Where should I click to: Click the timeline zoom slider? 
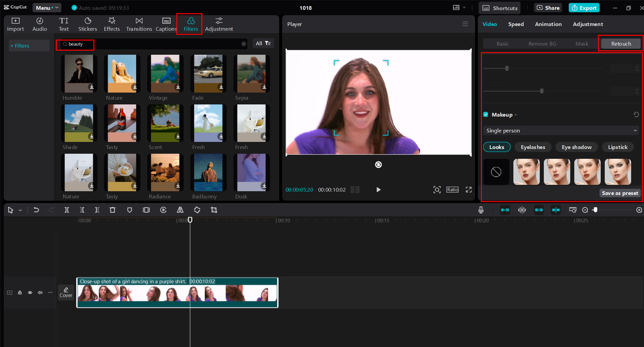(611, 210)
